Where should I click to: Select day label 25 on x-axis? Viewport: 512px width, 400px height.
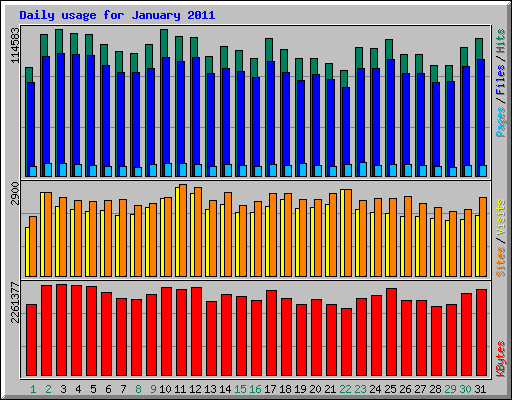click(x=390, y=389)
